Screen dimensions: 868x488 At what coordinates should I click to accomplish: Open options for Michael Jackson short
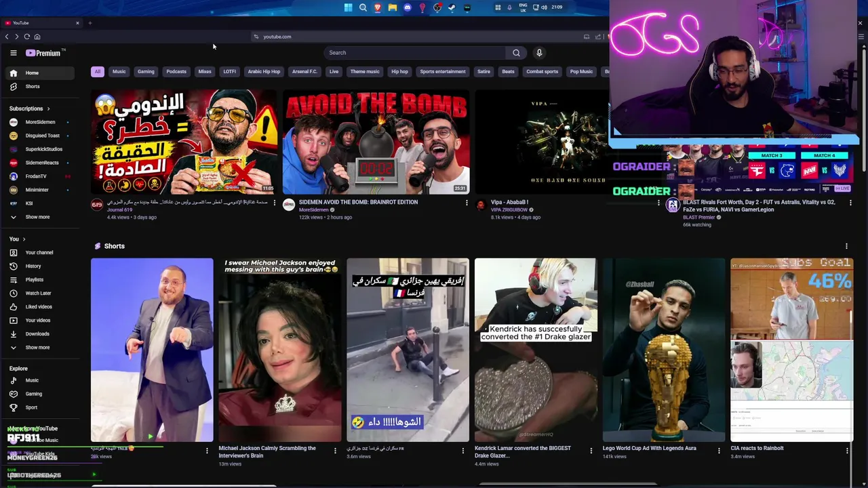click(x=335, y=451)
